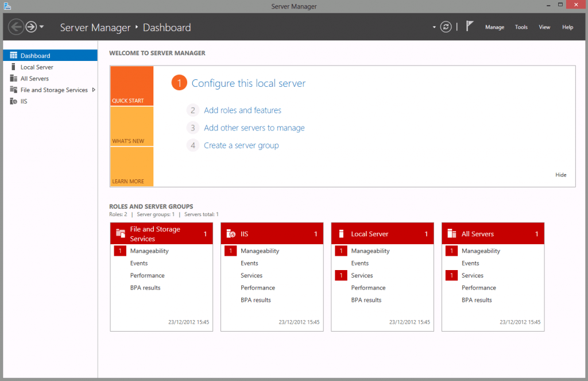Open BPA results in File and Storage tile
This screenshot has height=381, width=588.
coord(145,288)
